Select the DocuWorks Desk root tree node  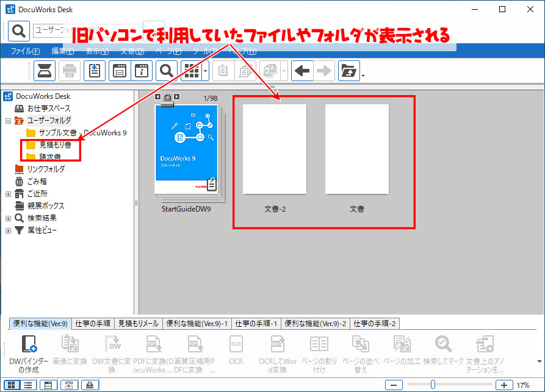click(43, 96)
